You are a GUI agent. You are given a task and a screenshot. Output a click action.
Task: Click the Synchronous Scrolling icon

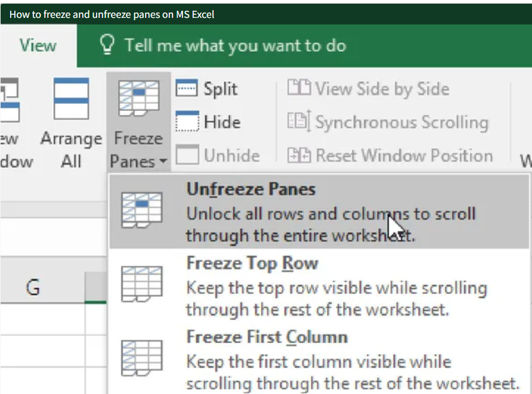click(x=299, y=122)
